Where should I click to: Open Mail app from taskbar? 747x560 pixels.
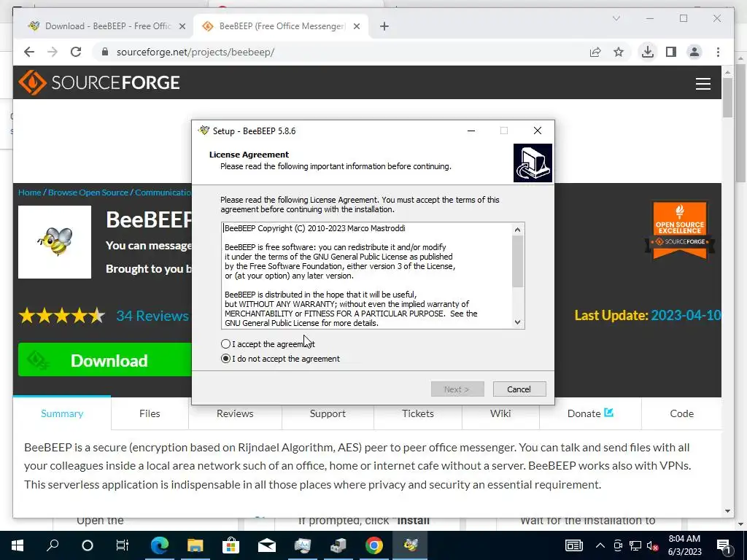[267, 545]
